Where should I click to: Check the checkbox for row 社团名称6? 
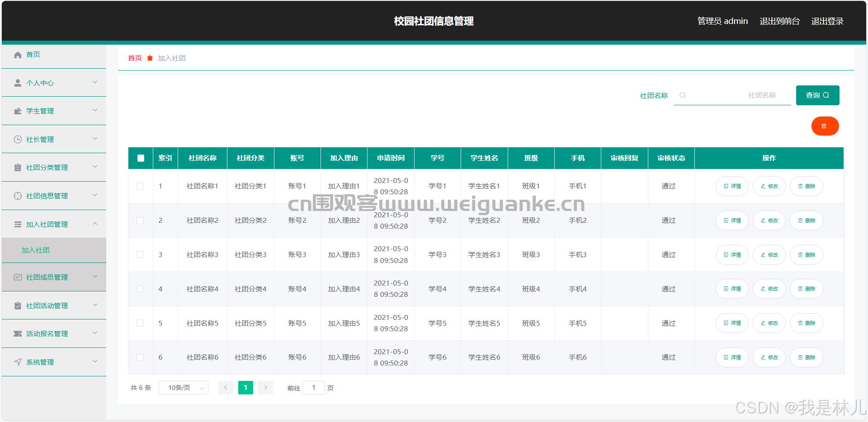tap(140, 357)
